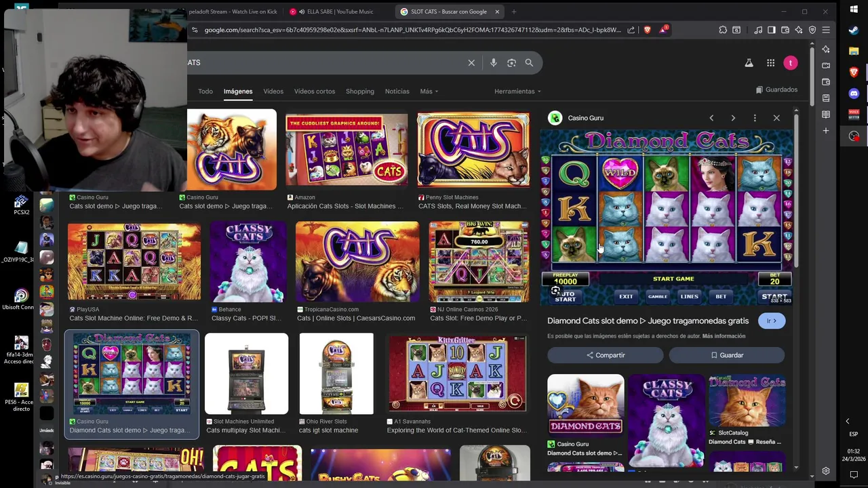
Task: Open Search Labs flask icon
Action: pos(749,62)
